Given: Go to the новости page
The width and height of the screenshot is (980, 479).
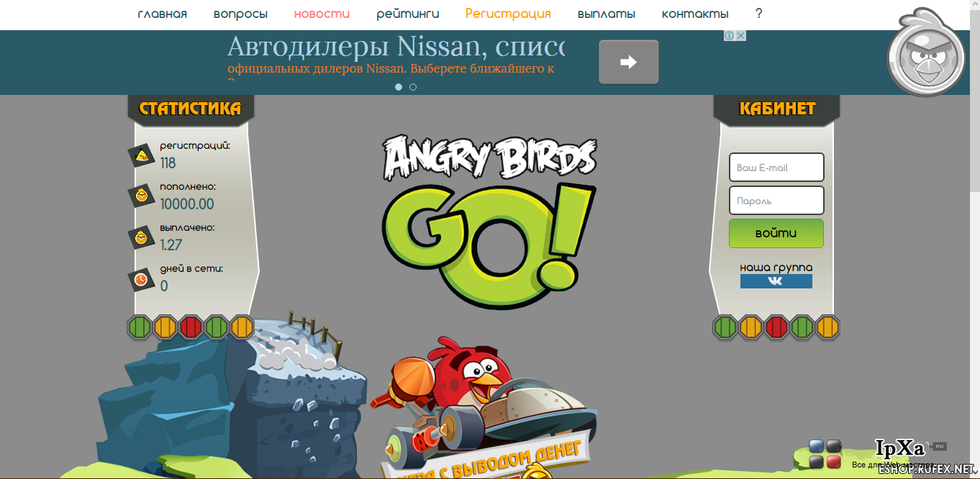Looking at the screenshot, I should pos(322,14).
